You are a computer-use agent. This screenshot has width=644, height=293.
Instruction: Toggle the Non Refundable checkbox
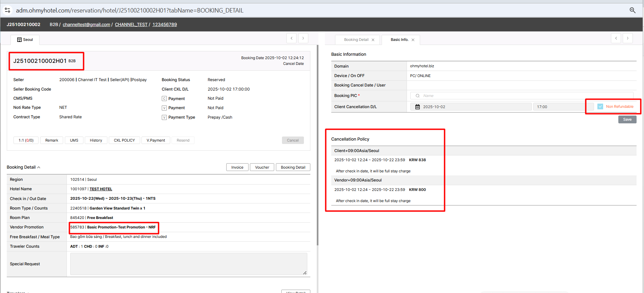click(600, 106)
